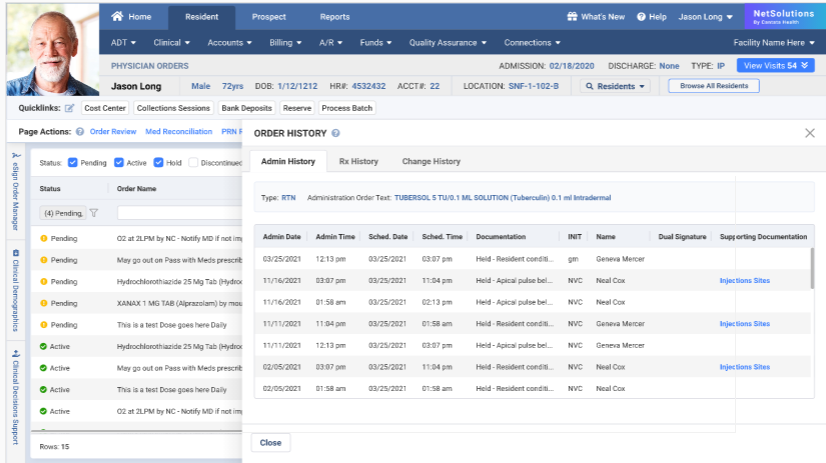The image size is (826, 463).
Task: Open What's New gift icon
Action: tap(572, 17)
